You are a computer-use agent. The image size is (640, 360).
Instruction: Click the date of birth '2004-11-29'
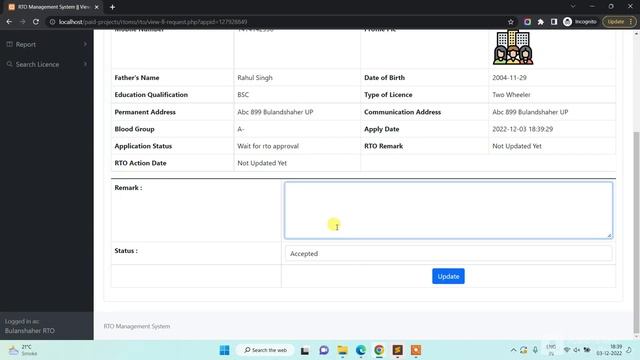coord(509,78)
